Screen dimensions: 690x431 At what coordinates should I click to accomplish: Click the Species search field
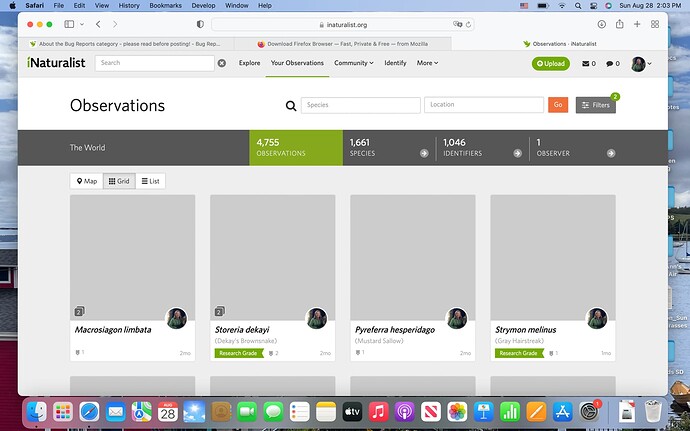click(x=360, y=105)
